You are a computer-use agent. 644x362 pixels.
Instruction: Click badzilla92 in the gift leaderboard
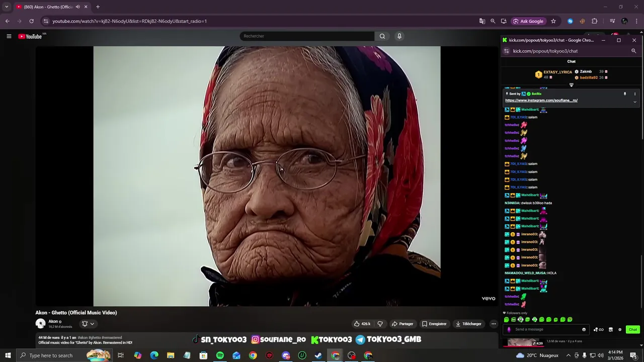[x=589, y=77]
